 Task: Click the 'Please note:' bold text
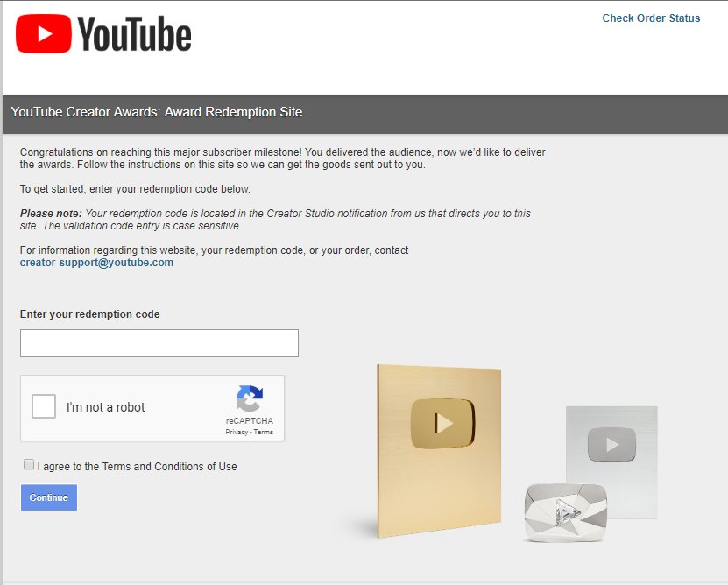pyautogui.click(x=51, y=214)
